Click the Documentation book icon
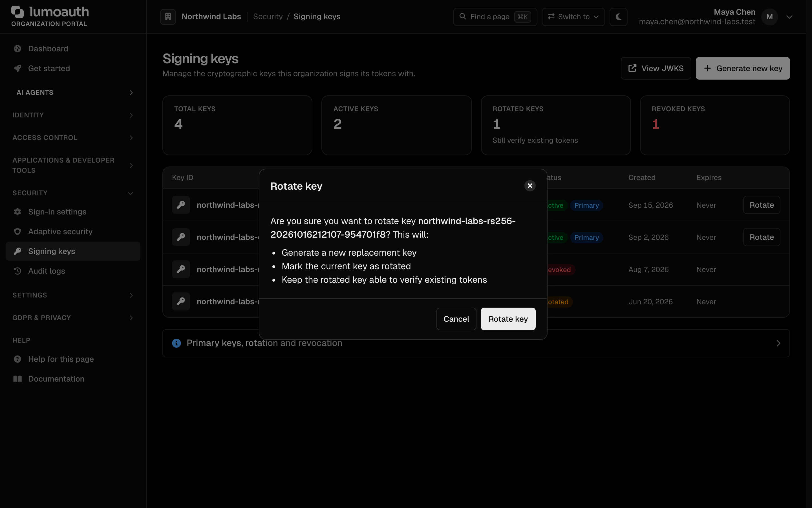 [17, 379]
